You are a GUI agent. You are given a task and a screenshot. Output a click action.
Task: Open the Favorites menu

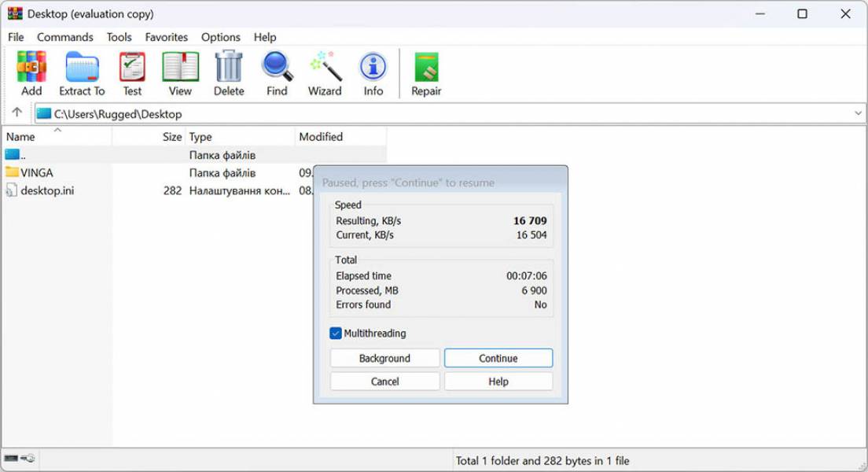point(166,37)
